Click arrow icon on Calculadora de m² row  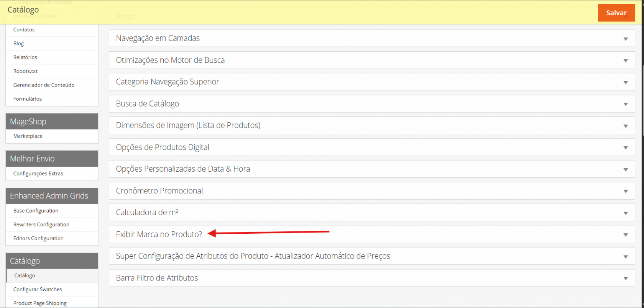[625, 213]
